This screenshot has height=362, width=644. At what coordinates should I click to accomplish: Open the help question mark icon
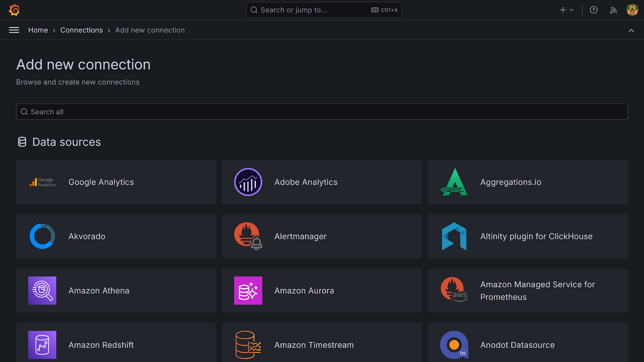593,10
